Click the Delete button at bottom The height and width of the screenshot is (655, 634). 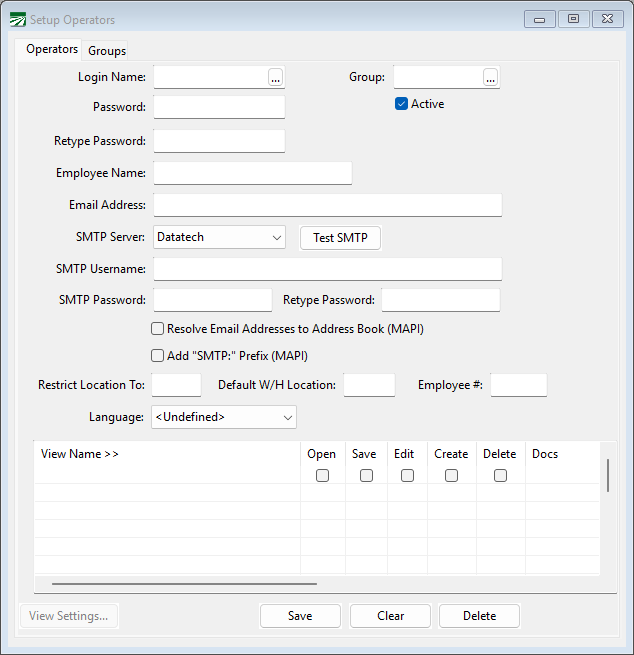(x=479, y=616)
